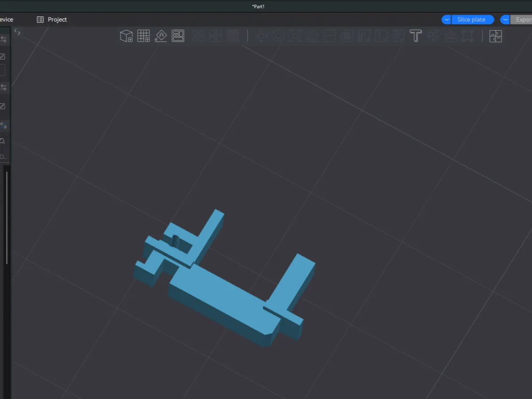Toggle the A/B compare presets icon
This screenshot has width=532, height=399.
[3, 125]
